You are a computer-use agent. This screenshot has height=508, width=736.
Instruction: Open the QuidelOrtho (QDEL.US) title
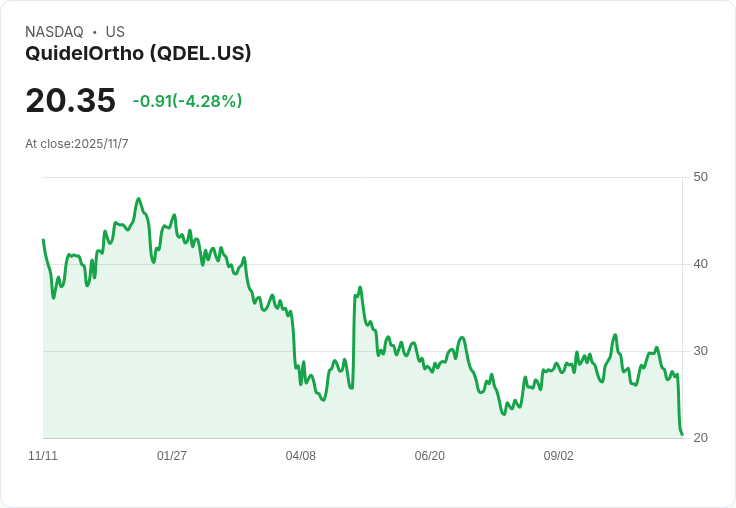(138, 53)
